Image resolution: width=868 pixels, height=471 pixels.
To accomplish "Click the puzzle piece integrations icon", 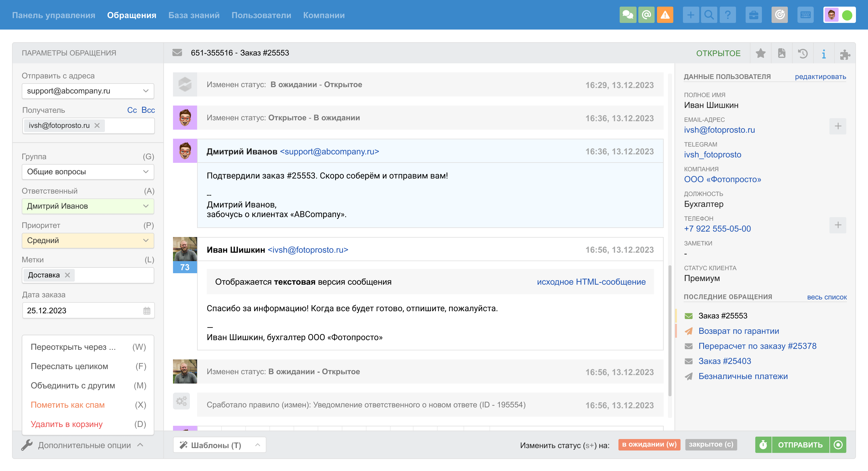I will pos(845,54).
